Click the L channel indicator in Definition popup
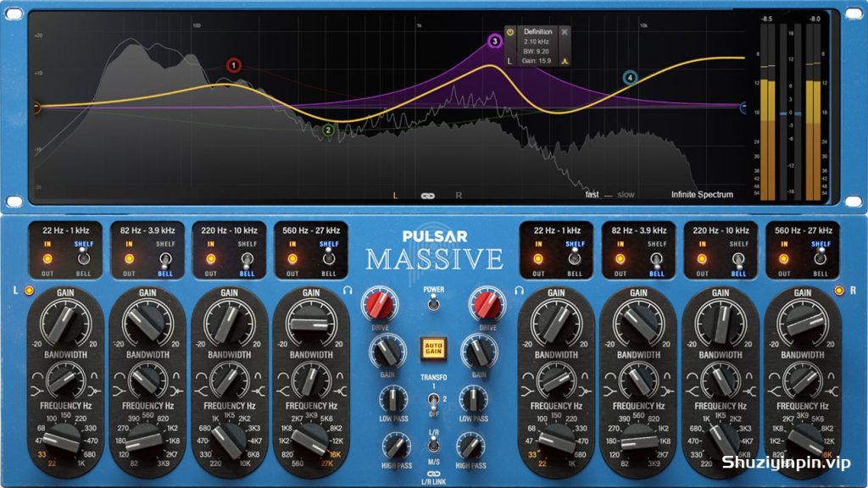Screen dimensions: 868x488 (x=509, y=61)
